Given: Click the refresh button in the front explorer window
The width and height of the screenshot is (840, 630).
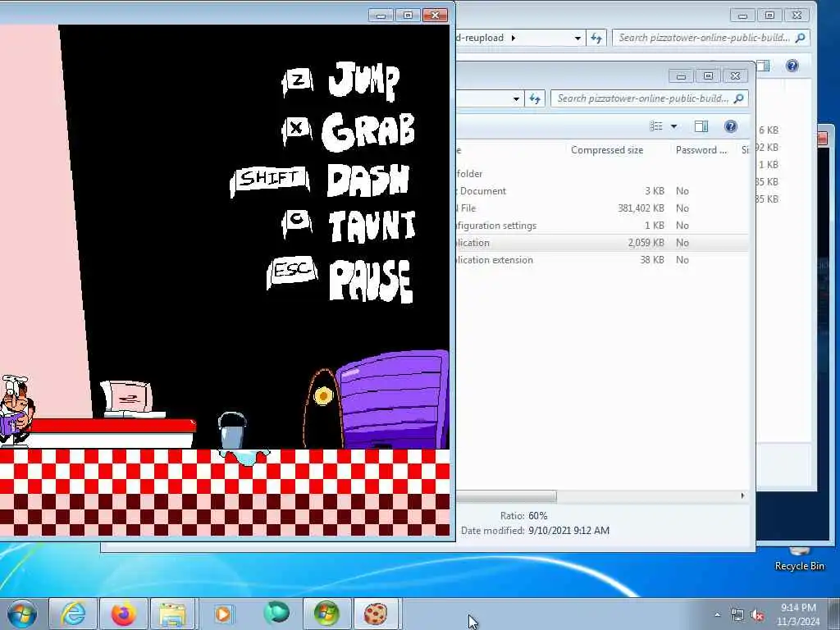Looking at the screenshot, I should pos(535,98).
